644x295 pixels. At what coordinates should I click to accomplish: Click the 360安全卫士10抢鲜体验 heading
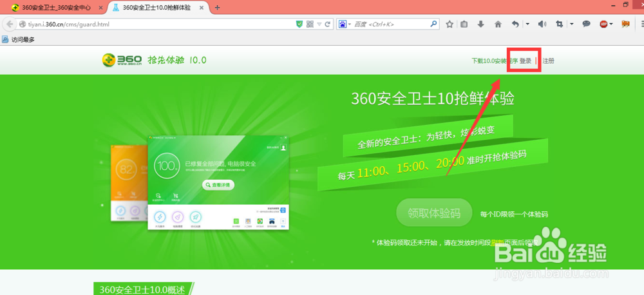pyautogui.click(x=433, y=99)
